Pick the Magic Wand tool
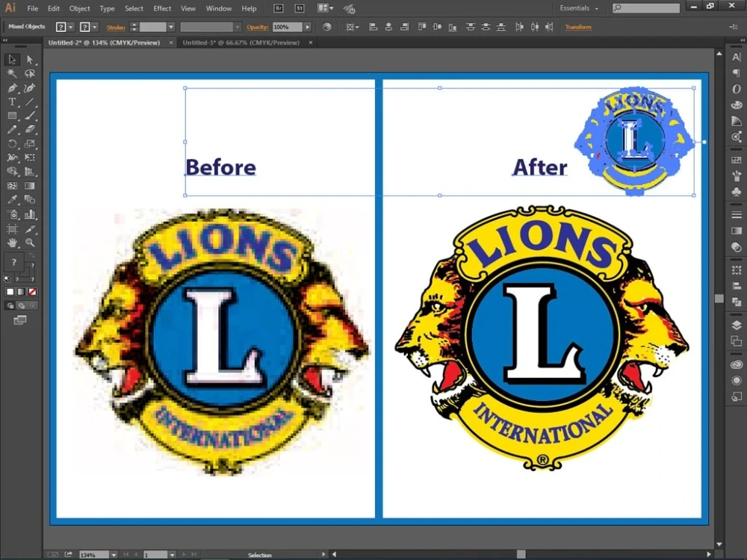 12,73
